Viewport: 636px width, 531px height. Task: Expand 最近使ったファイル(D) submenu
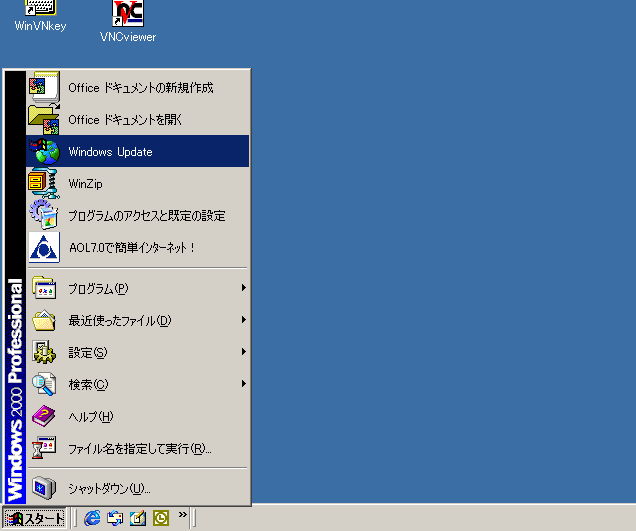[138, 320]
